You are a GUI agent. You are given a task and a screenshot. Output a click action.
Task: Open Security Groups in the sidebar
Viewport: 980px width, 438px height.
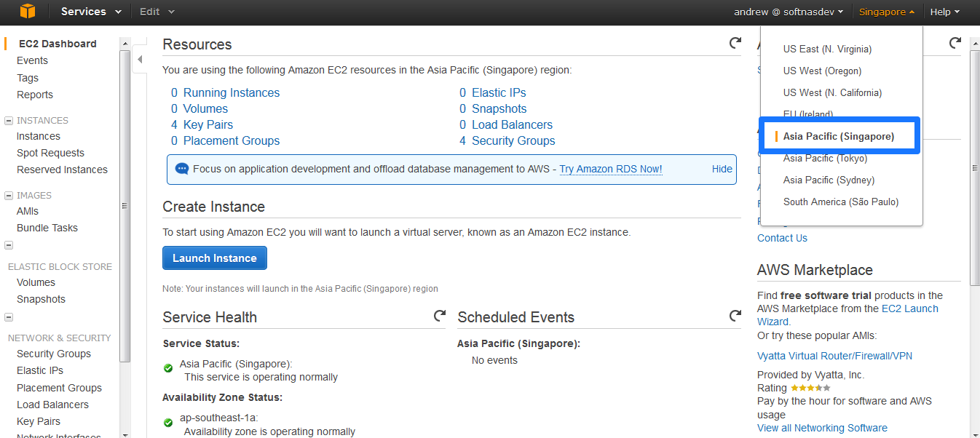(x=54, y=354)
